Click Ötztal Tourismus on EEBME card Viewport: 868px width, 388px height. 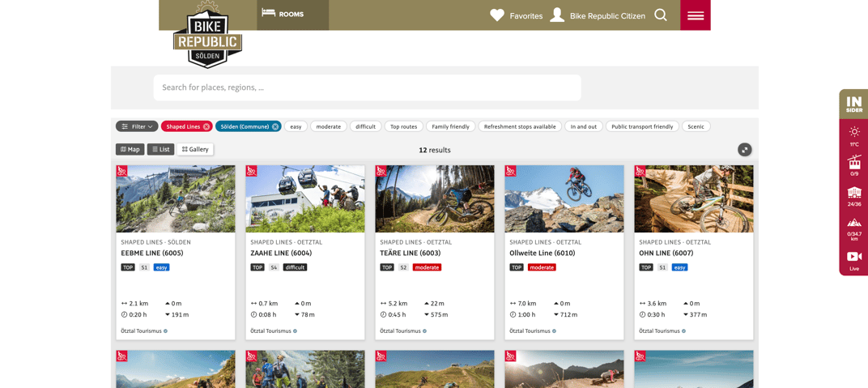pos(141,331)
